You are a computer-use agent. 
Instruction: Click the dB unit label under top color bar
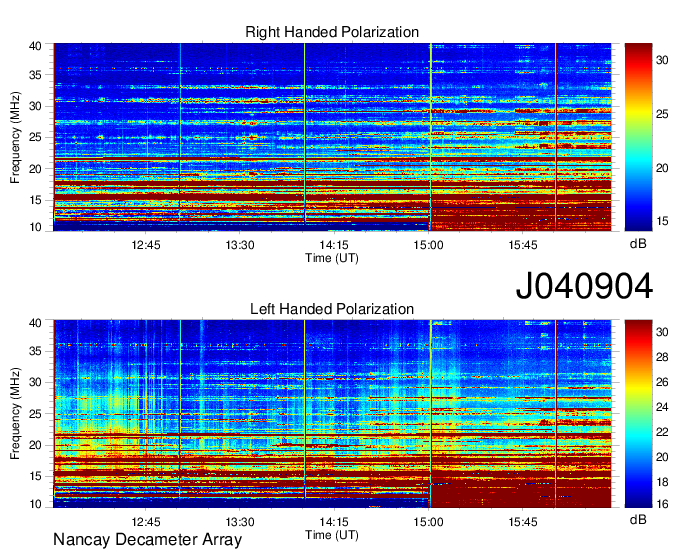[x=638, y=244]
